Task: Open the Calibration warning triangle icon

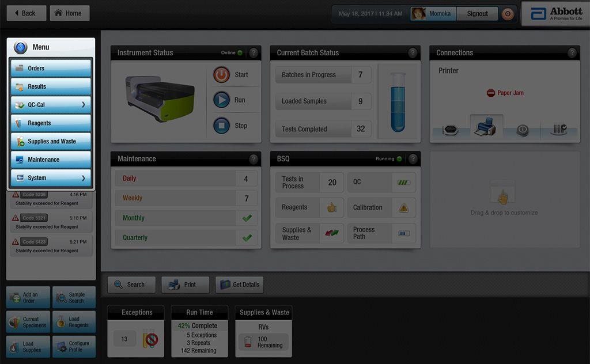Action: click(x=404, y=208)
